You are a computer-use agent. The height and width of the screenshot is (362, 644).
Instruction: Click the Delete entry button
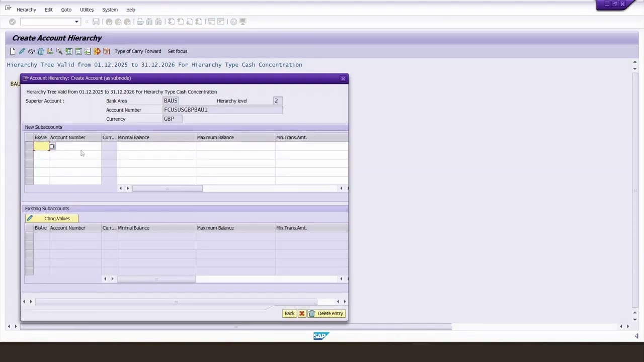[326, 313]
